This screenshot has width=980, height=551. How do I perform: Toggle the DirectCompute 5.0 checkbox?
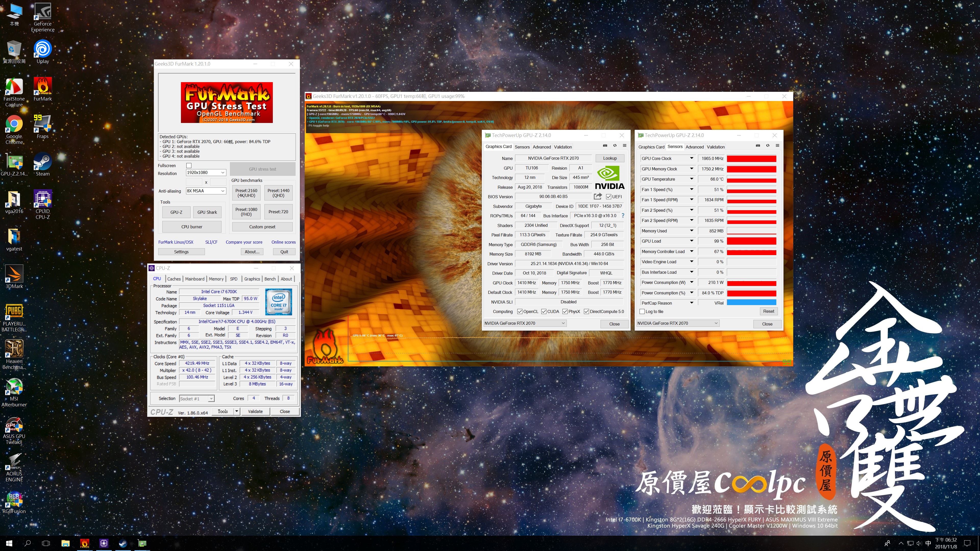click(x=586, y=311)
